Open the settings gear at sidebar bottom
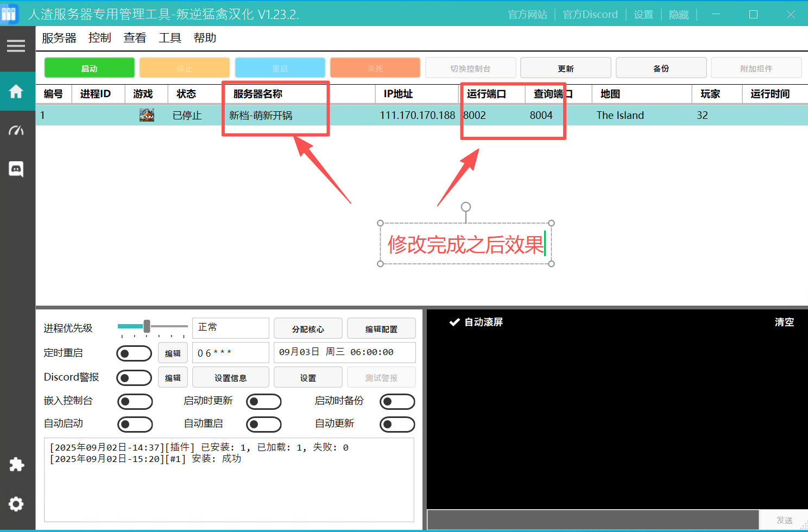Viewport: 808px width, 532px height. pyautogui.click(x=17, y=504)
